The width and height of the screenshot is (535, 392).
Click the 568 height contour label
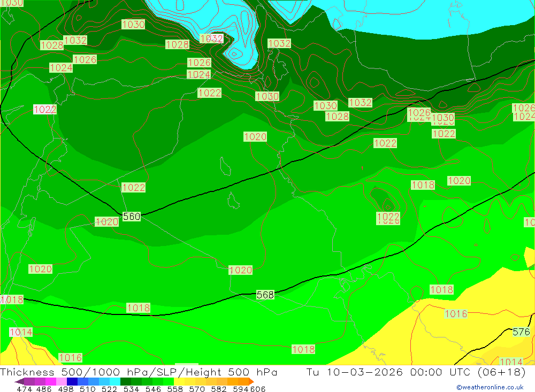[x=265, y=295]
